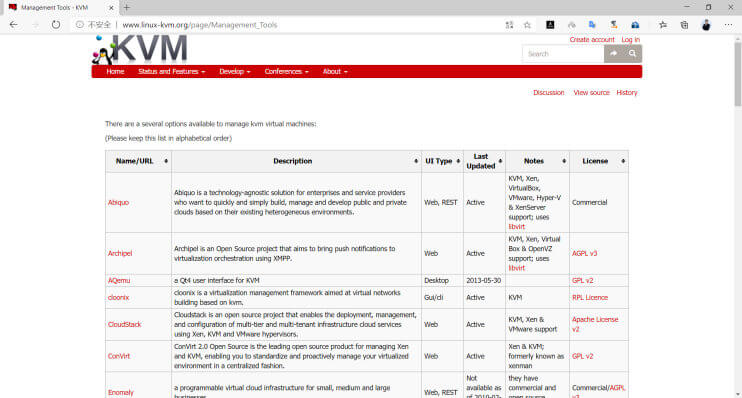Screen dimensions: 742x398
Task: Select the '2013-05-30' last updated cell
Action: point(485,281)
